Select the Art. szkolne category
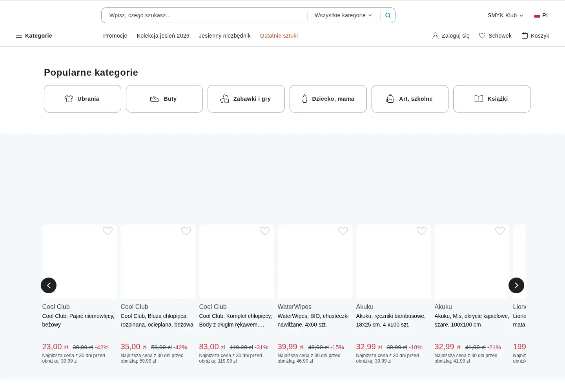The image size is (565, 392). [410, 99]
